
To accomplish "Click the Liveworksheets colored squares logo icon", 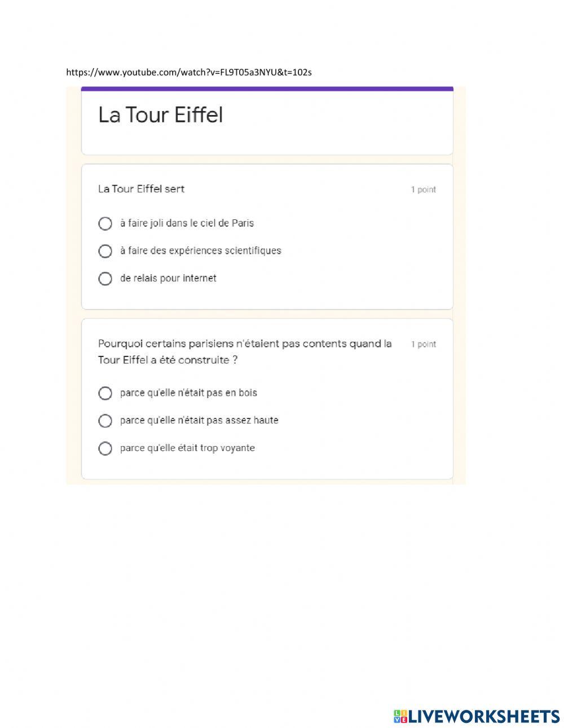I will (400, 716).
